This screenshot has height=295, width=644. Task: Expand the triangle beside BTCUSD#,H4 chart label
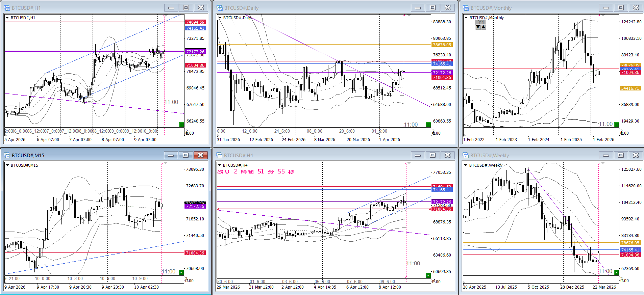219,165
